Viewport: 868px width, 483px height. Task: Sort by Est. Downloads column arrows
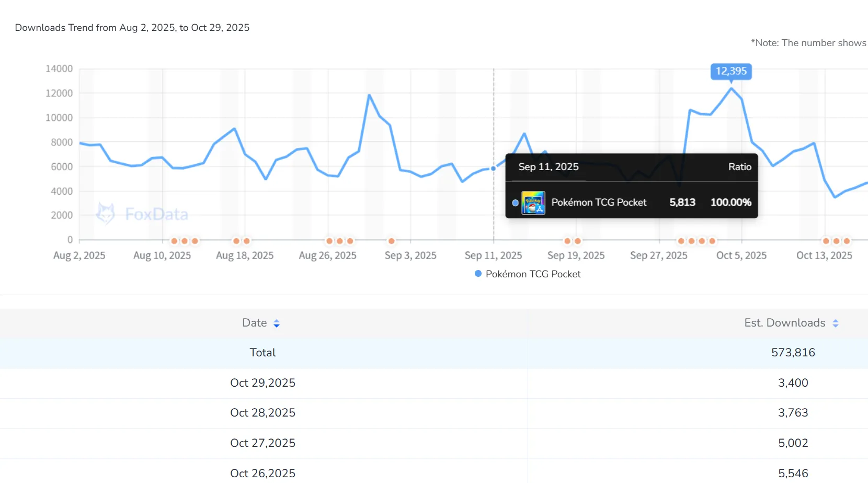tap(835, 323)
